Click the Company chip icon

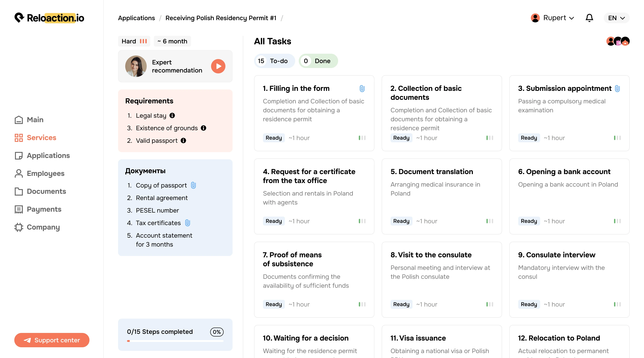coord(19,227)
